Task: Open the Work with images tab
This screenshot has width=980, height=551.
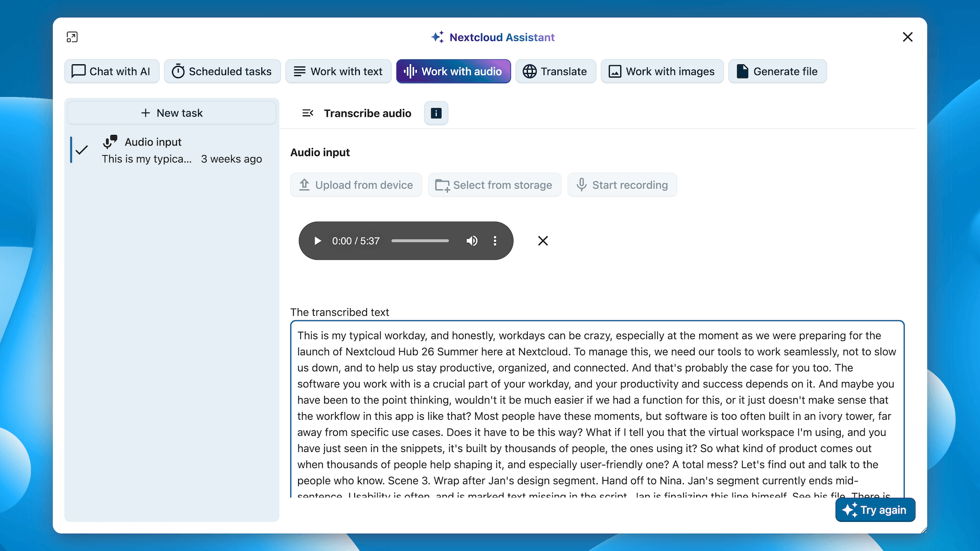Action: tap(662, 71)
